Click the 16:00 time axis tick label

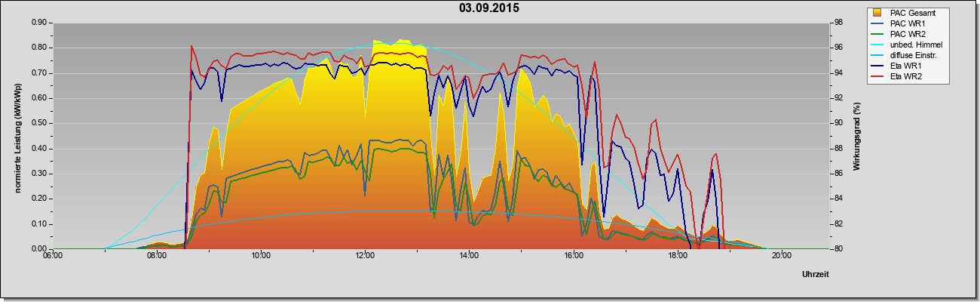point(573,255)
